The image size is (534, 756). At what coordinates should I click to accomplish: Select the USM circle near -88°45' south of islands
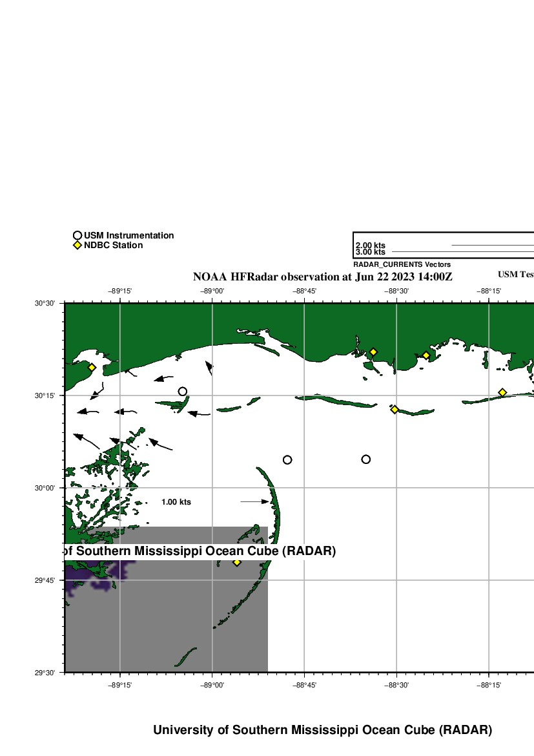tap(287, 460)
